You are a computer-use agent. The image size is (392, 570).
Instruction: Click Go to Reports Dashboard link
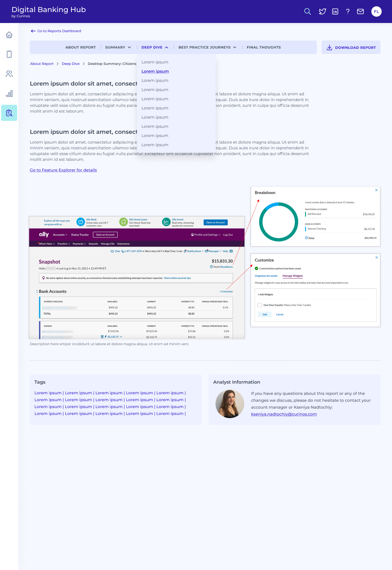[x=59, y=31]
